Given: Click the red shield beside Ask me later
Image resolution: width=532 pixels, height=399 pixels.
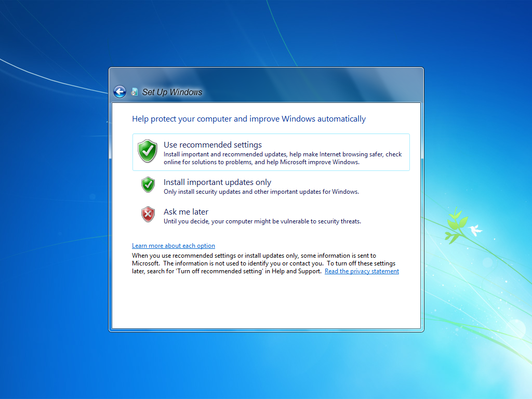Looking at the screenshot, I should pyautogui.click(x=148, y=215).
